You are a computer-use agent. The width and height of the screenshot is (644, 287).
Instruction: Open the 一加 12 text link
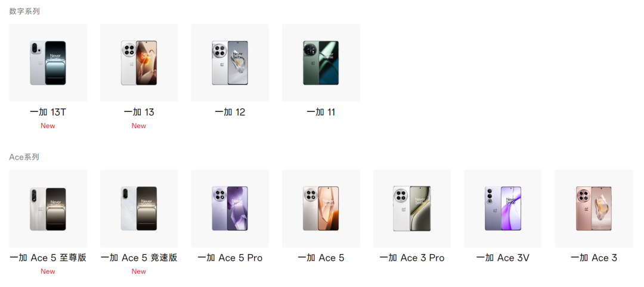(230, 113)
